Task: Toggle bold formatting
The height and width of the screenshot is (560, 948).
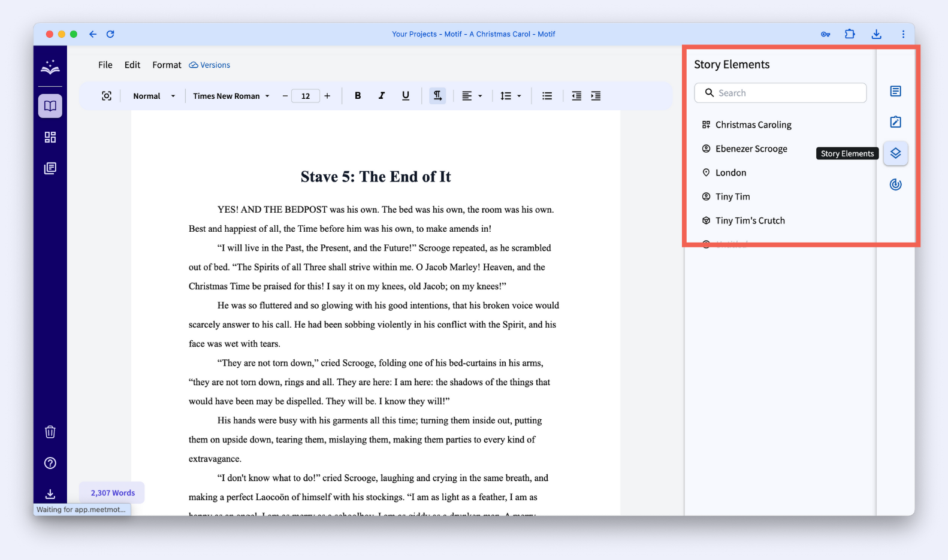Action: click(x=358, y=96)
